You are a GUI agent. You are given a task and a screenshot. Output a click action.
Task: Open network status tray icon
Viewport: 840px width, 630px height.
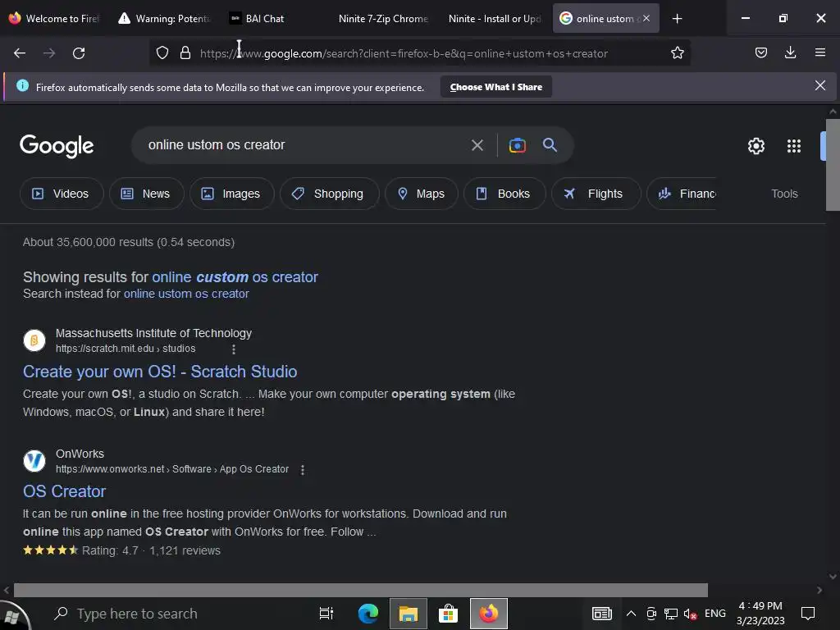click(670, 614)
